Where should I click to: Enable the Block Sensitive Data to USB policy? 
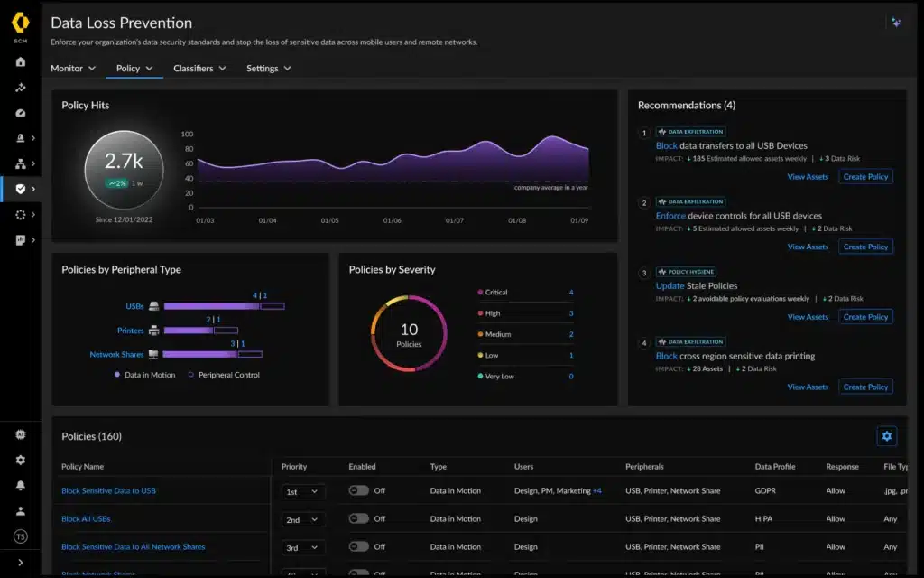[359, 490]
